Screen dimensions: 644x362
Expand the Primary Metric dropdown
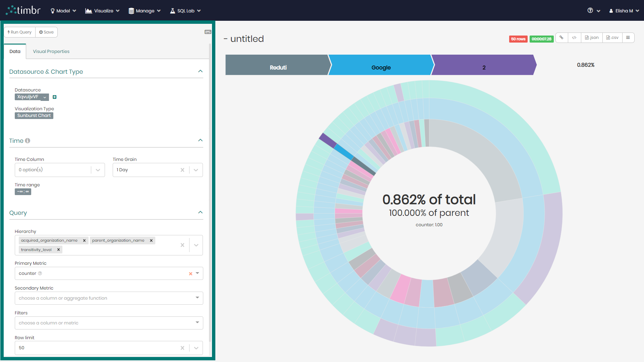[x=198, y=273]
